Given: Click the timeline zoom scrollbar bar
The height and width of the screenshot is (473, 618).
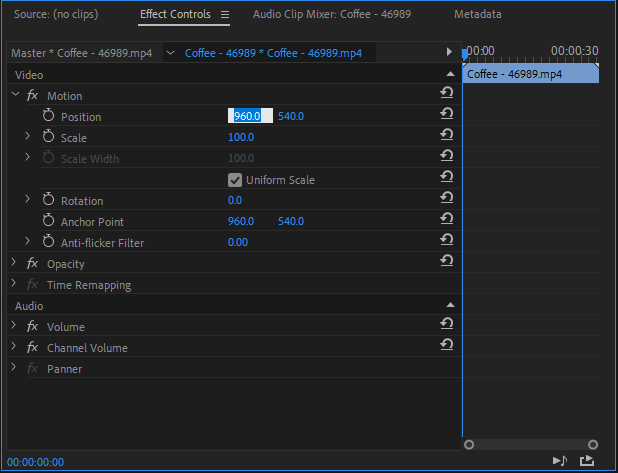Looking at the screenshot, I should (531, 445).
